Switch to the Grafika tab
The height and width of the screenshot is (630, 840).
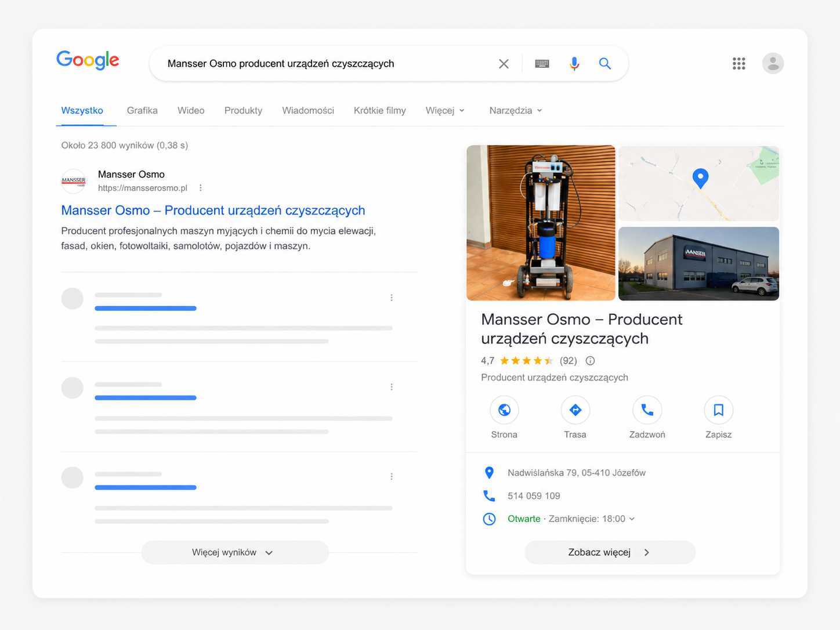(142, 110)
